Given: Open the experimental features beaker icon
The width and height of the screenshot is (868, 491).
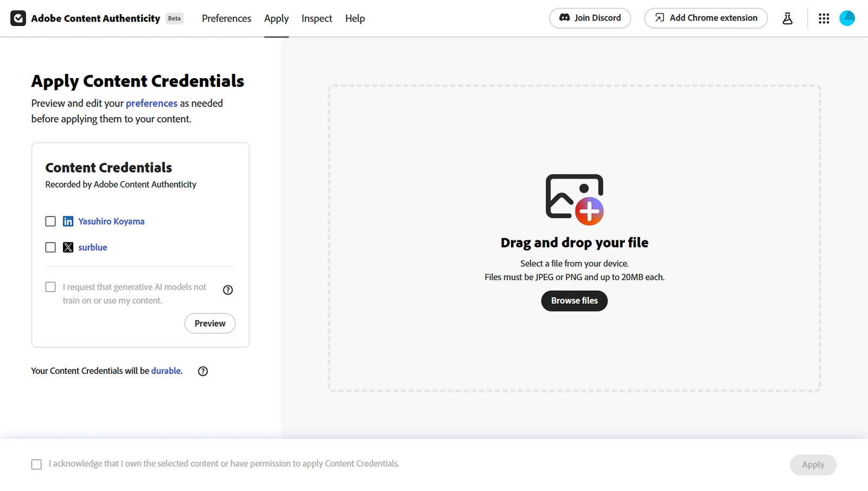Looking at the screenshot, I should (787, 18).
